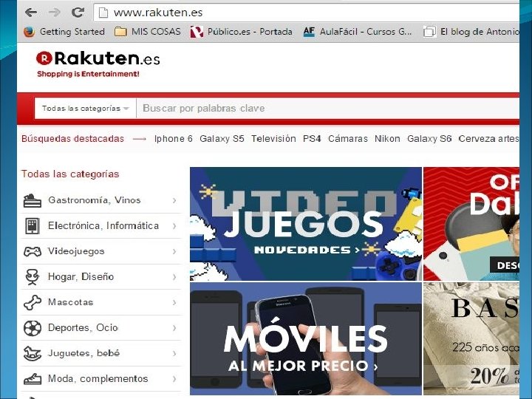Viewport: 532px width, 399px height.
Task: Click the Cámaras search link
Action: coord(348,139)
